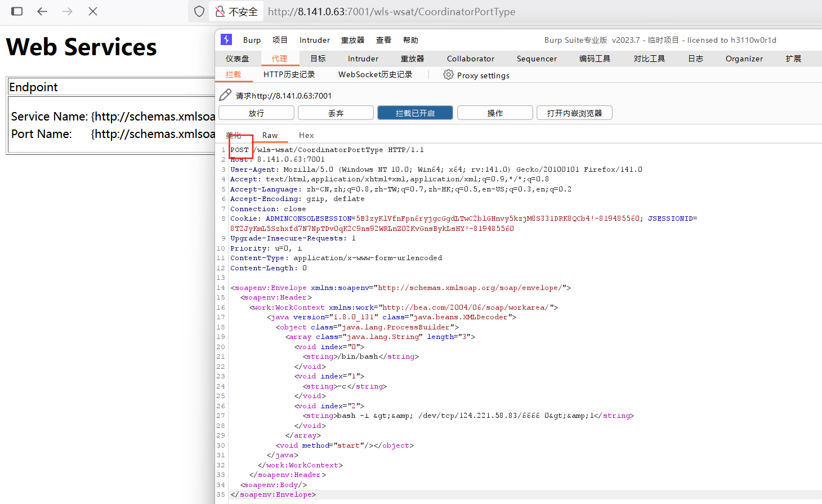Open the 操作 action button

pos(495,113)
